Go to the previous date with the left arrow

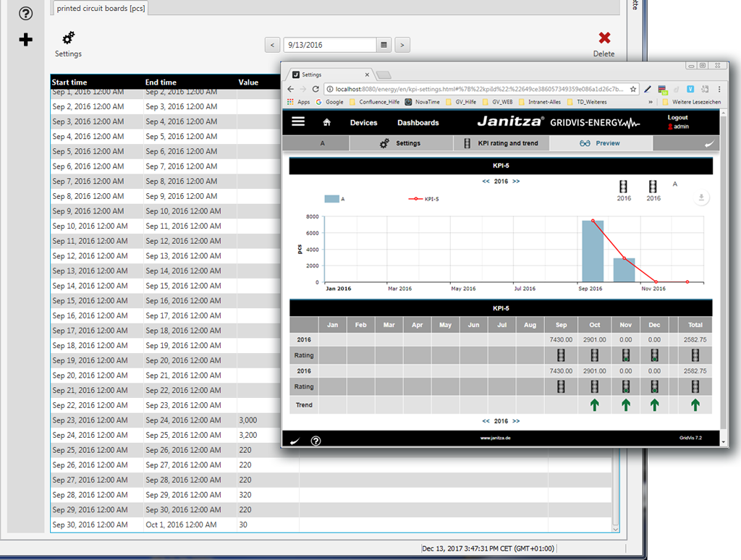click(272, 45)
